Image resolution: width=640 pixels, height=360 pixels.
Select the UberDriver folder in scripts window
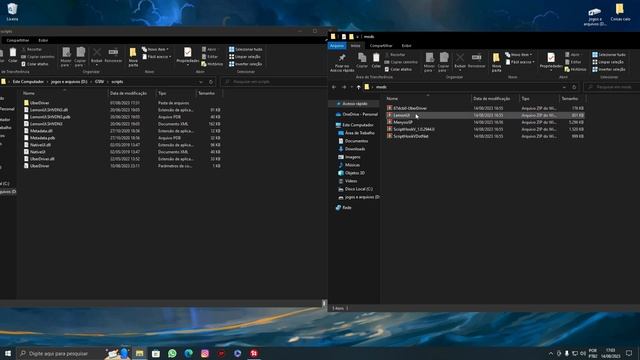tap(40, 103)
